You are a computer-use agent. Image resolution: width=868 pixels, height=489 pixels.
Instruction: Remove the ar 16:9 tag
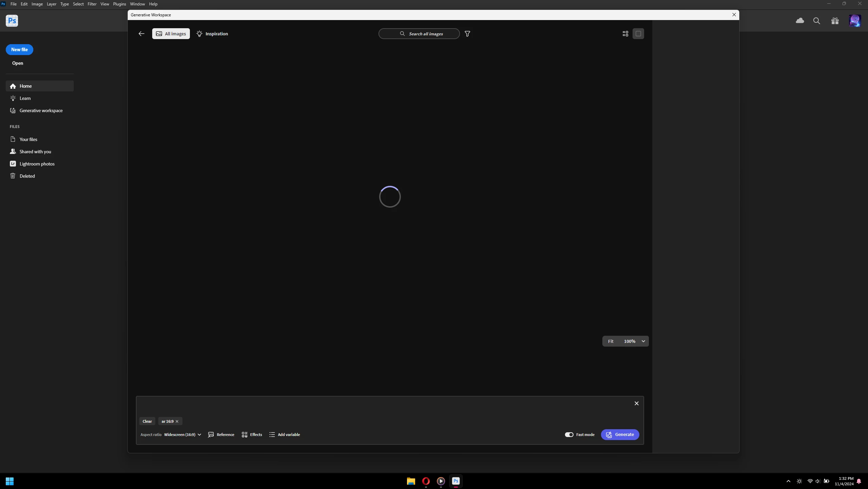click(x=177, y=421)
